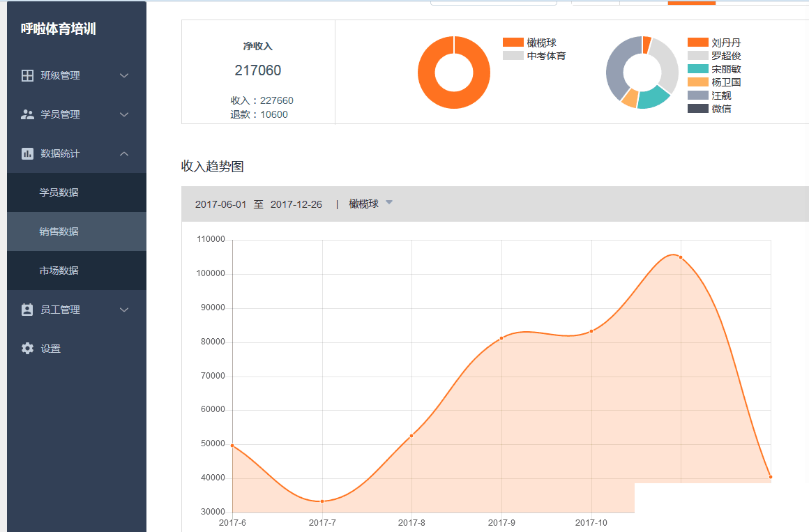Open 学员数据 submenu item
Viewport: 809px width, 532px height.
59,192
